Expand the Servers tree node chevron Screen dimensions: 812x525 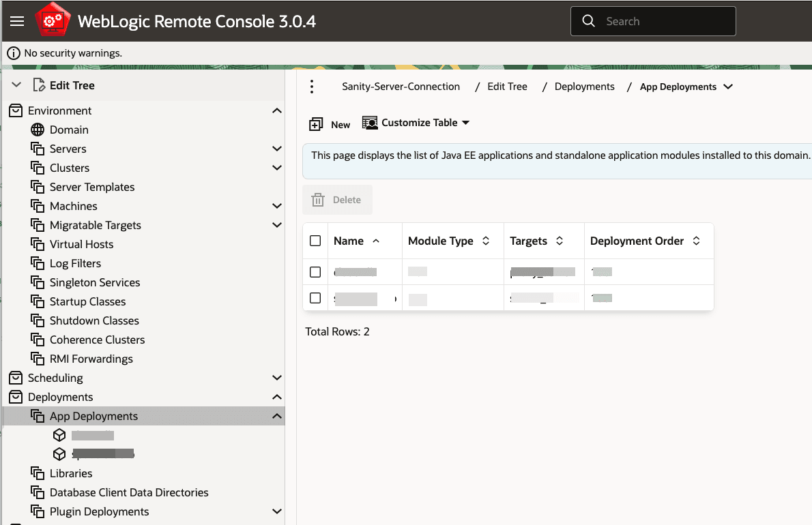pos(277,149)
